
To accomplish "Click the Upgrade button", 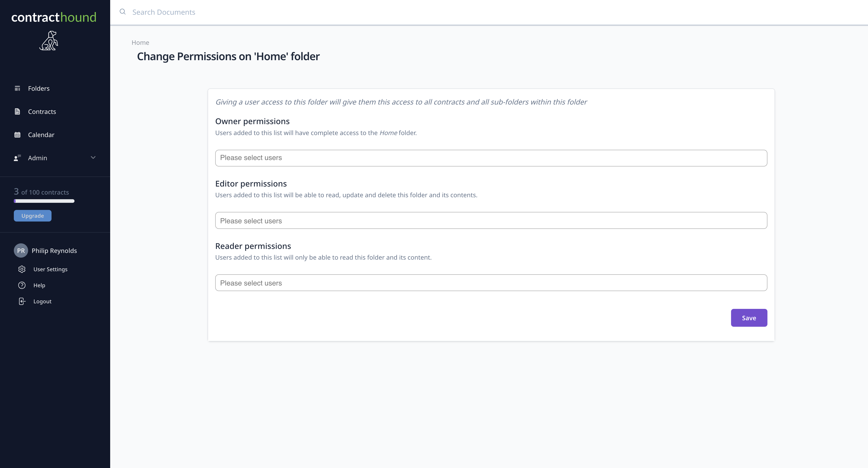I will coord(32,216).
